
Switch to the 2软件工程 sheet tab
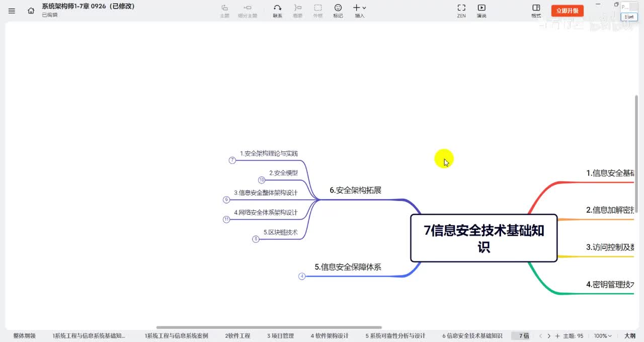[x=237, y=336]
